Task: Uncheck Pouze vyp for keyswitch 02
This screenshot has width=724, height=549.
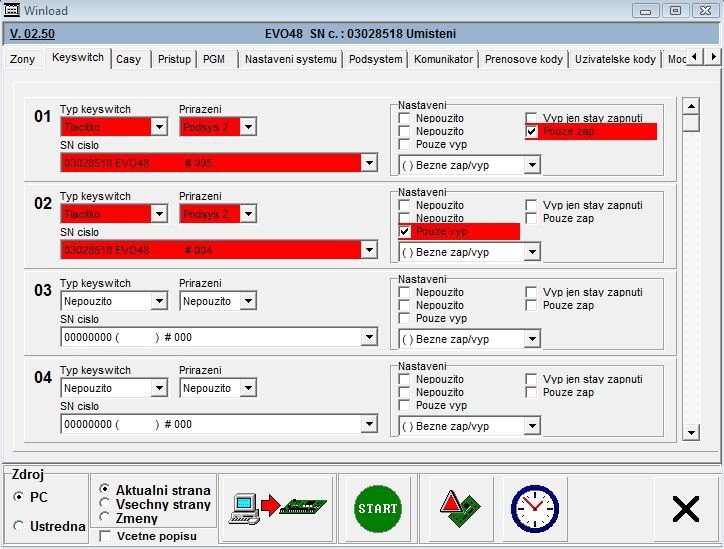Action: (405, 232)
